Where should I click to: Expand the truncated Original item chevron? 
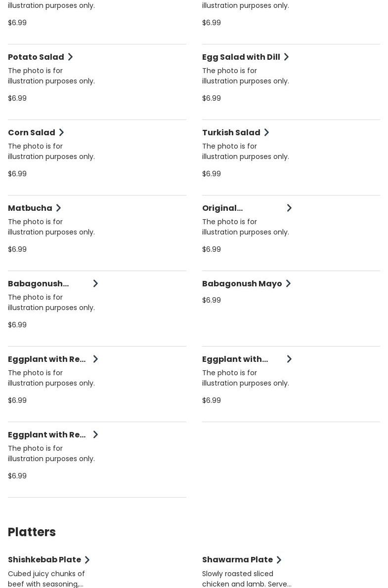tap(289, 208)
